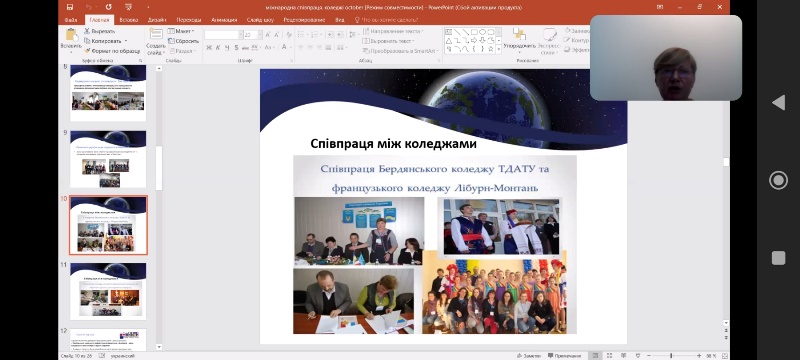Screen dimensions: 800x360
Task: Toggle italic К formatting
Action: [218, 47]
